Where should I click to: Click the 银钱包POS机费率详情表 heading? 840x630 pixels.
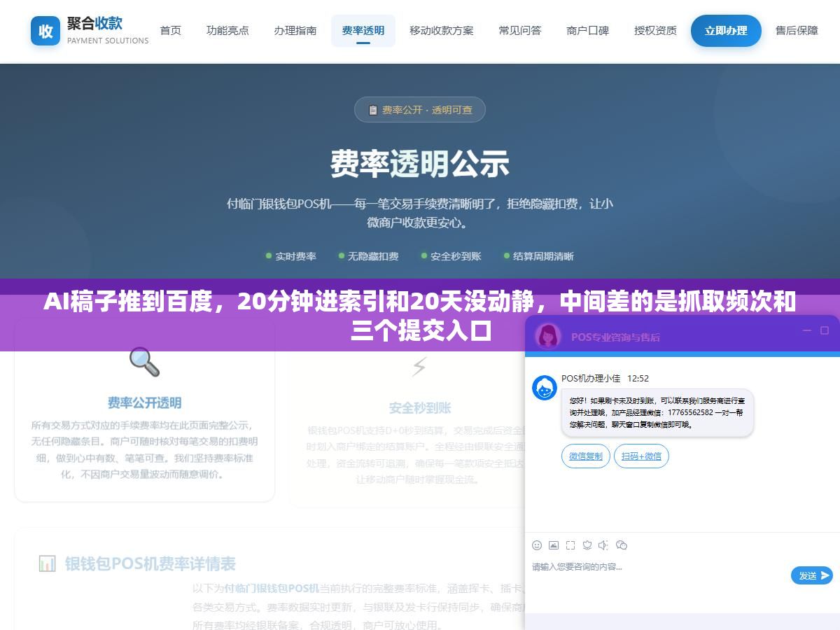pos(150,563)
